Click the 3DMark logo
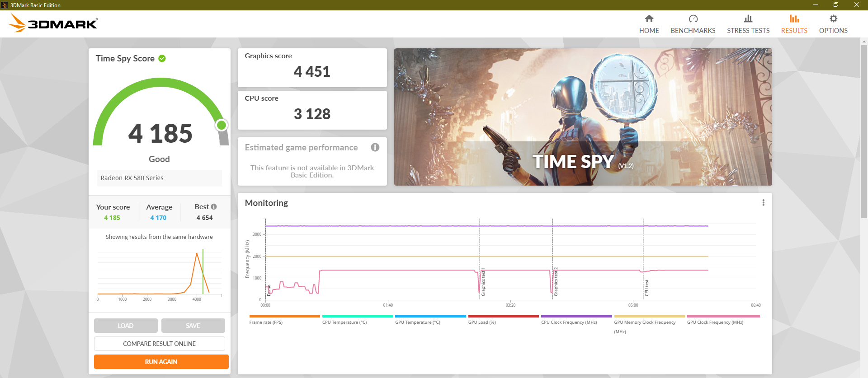The image size is (868, 378). [x=53, y=23]
